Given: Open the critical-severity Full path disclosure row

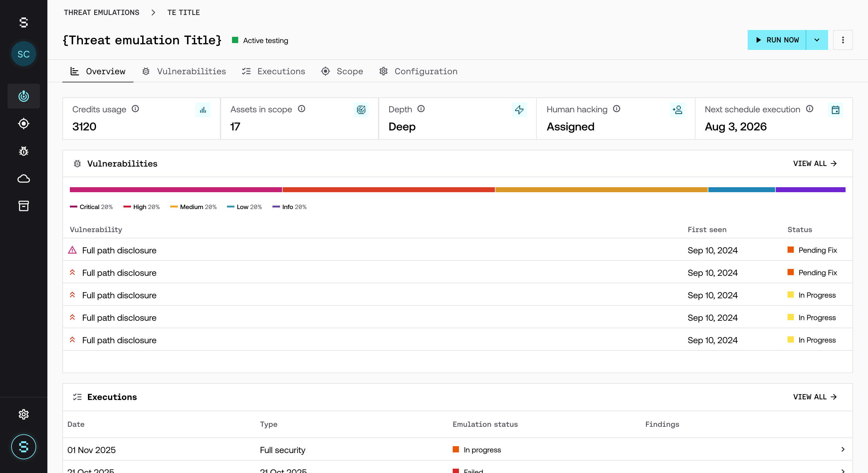Looking at the screenshot, I should (x=458, y=250).
